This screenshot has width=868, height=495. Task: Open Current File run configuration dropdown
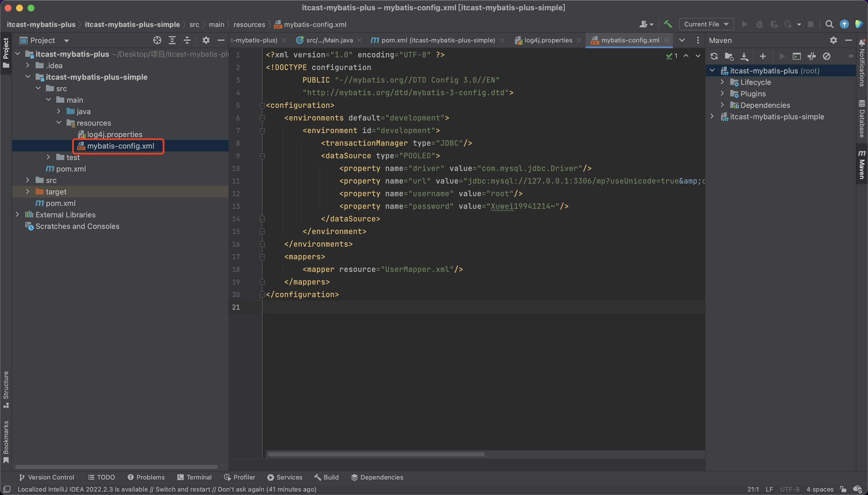[706, 24]
